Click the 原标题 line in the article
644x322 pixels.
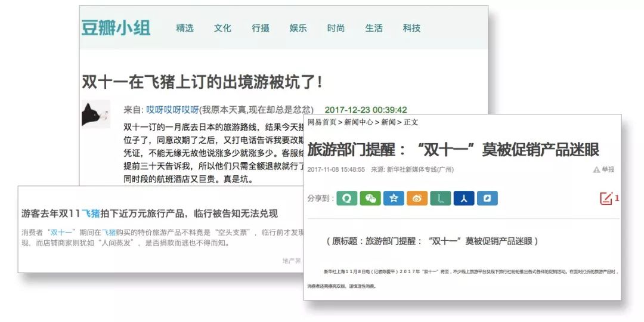coord(432,241)
